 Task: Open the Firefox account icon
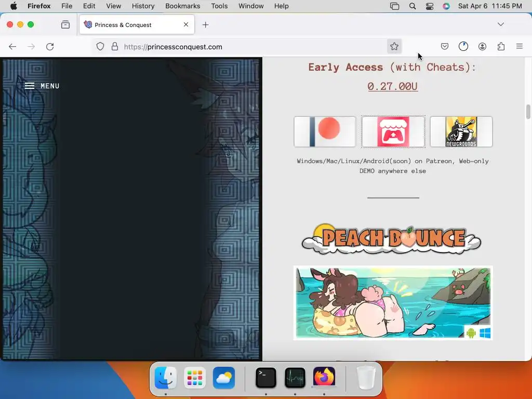(482, 46)
